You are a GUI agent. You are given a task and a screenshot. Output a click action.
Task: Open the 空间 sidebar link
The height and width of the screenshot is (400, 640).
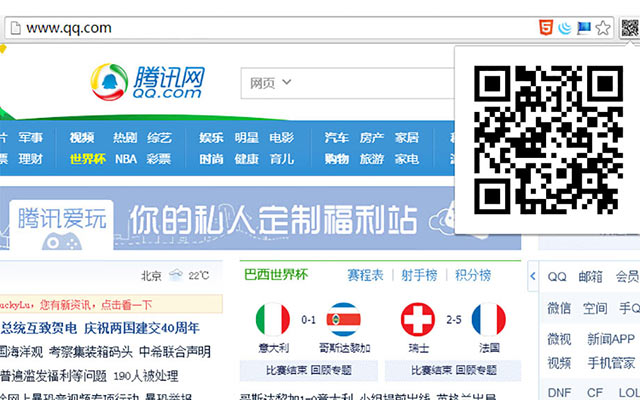(595, 308)
